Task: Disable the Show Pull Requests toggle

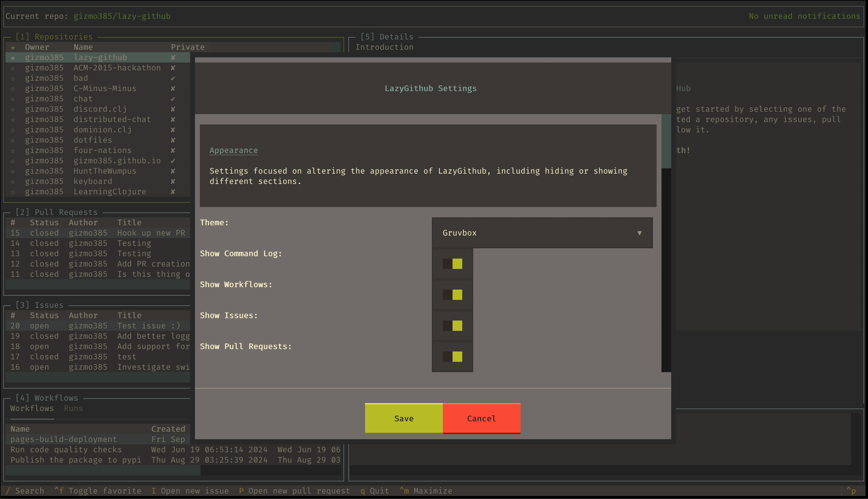Action: (x=452, y=356)
